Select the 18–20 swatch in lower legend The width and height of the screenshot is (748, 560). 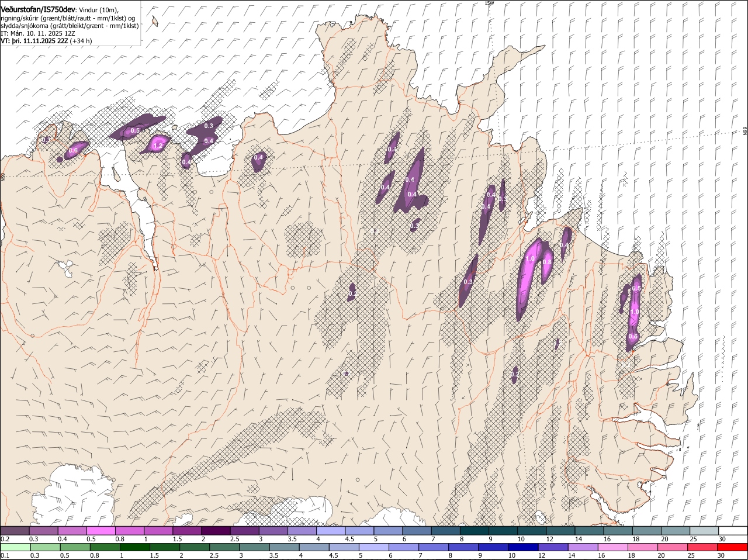642,547
